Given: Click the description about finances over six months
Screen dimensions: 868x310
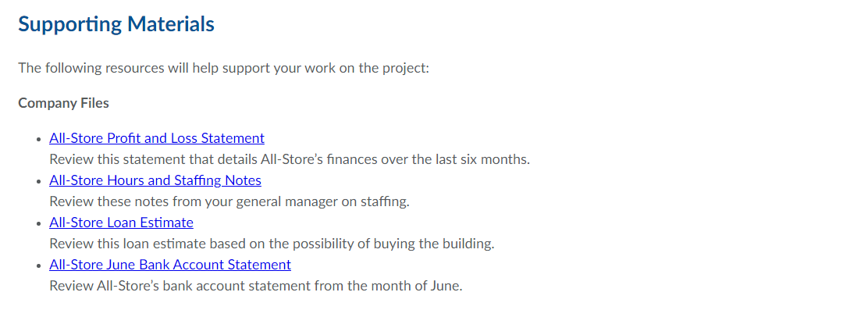Looking at the screenshot, I should 290,159.
